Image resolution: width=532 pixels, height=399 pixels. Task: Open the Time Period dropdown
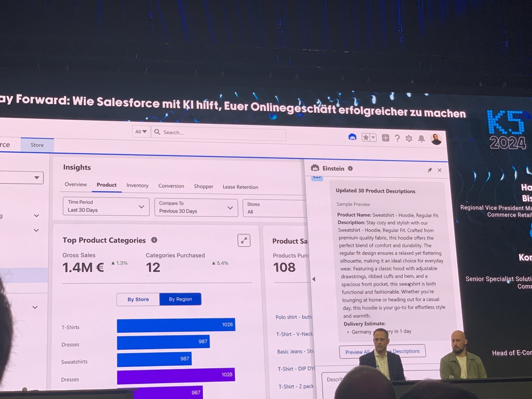point(106,206)
